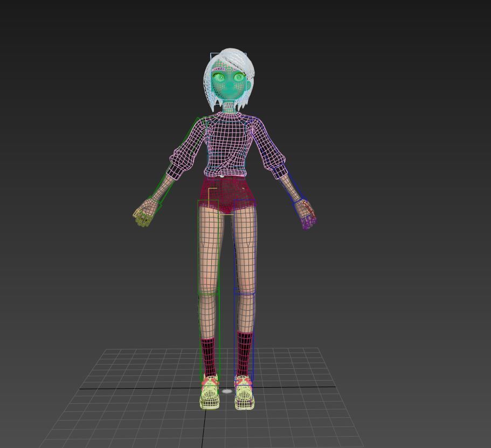
Task: Pick the red sock on green-rigged leg
Action: pos(208,358)
